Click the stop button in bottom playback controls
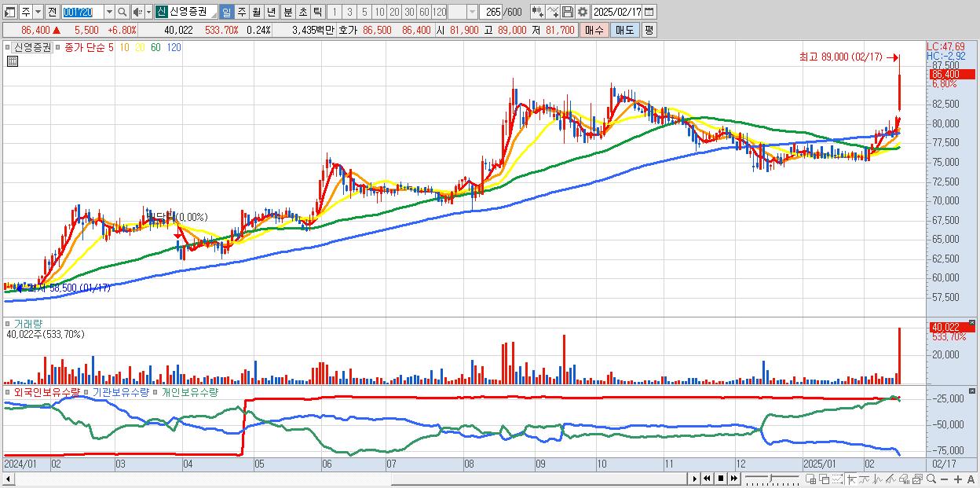 pyautogui.click(x=721, y=479)
